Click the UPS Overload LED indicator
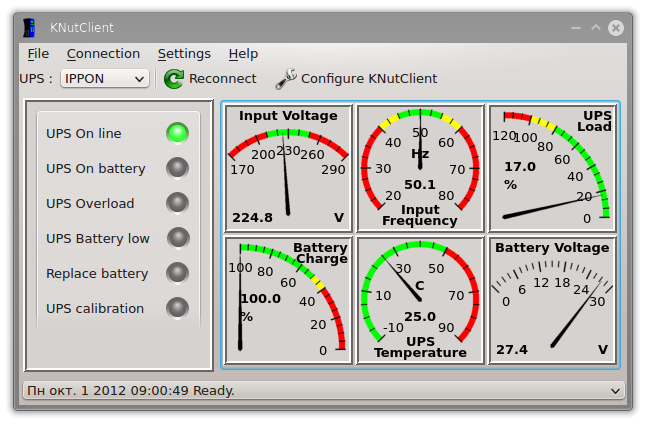This screenshot has height=424, width=646. point(177,203)
